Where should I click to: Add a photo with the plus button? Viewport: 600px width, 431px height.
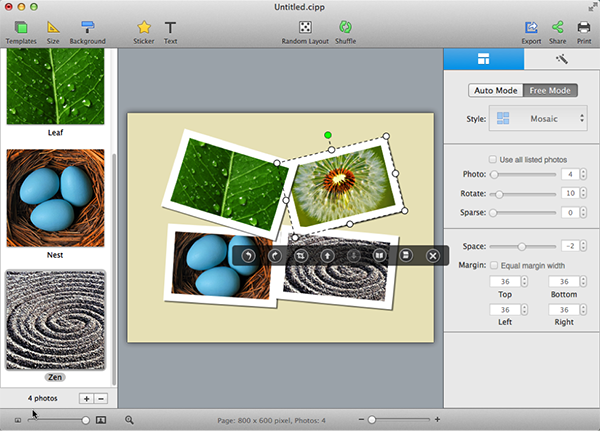click(86, 398)
